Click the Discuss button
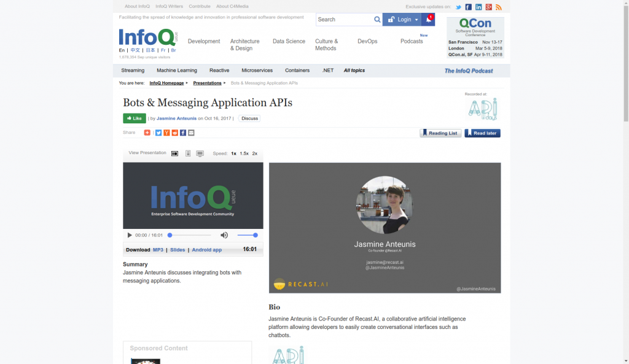This screenshot has width=629, height=364. 249,118
